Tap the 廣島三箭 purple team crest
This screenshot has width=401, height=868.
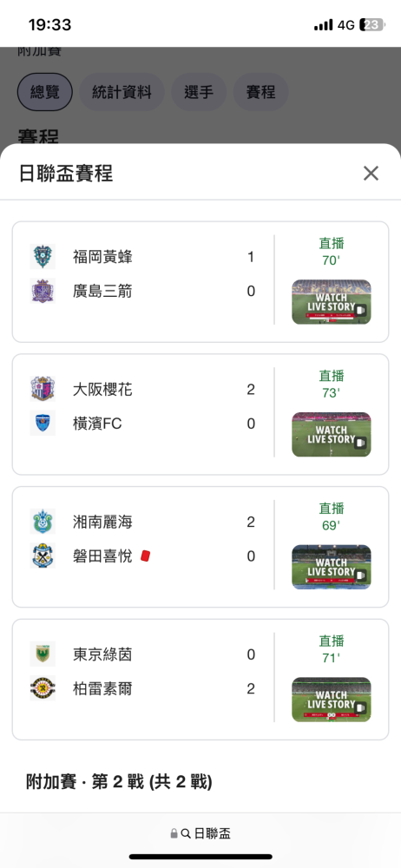coord(43,291)
